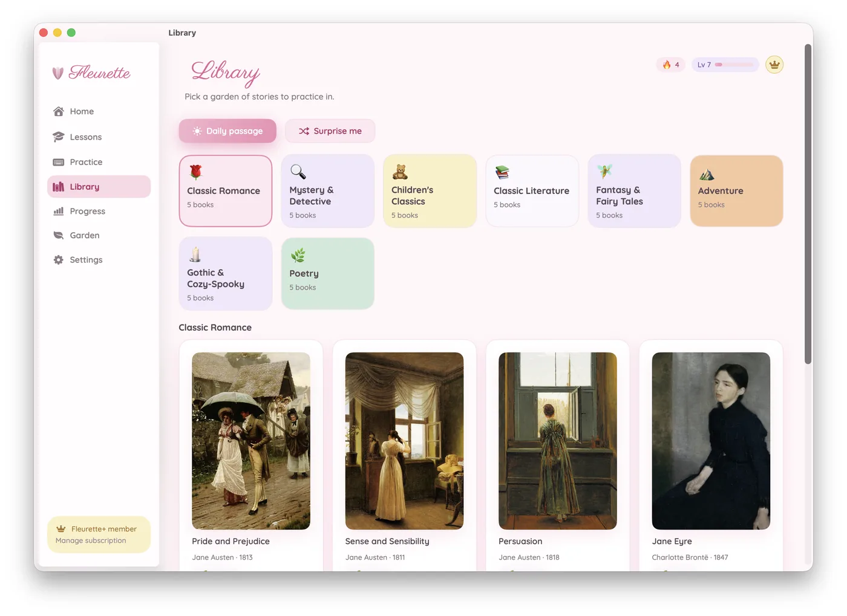847x616 pixels.
Task: Click the Persuasion title text
Action: pos(520,542)
